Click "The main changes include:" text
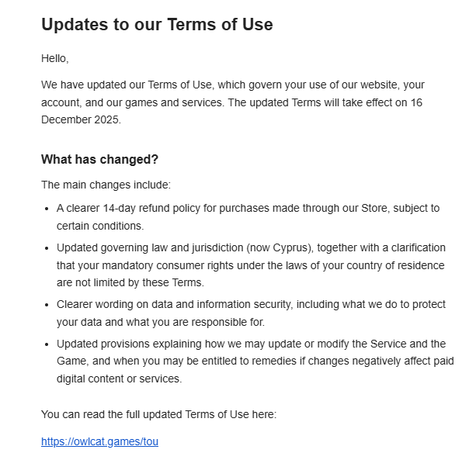 pos(106,185)
